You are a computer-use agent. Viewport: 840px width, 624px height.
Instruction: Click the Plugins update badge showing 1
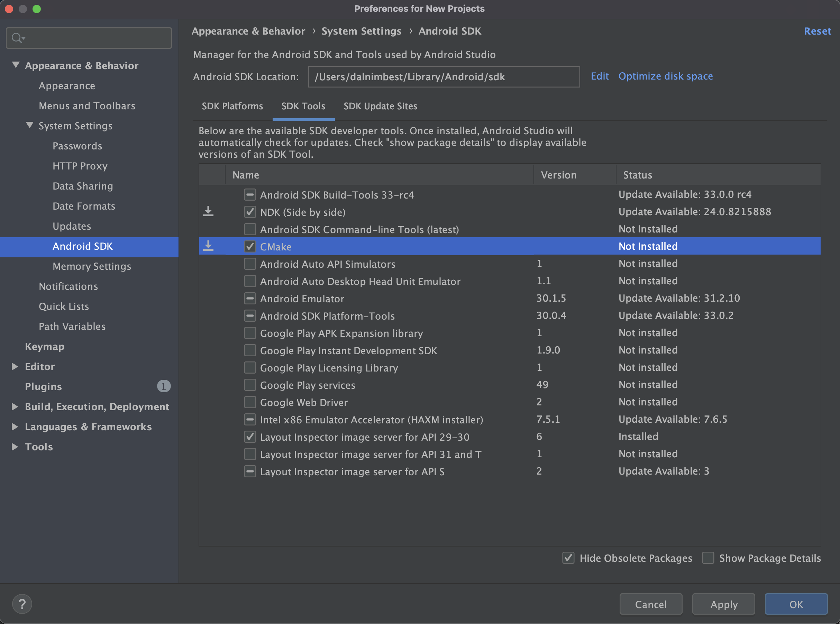pos(164,386)
